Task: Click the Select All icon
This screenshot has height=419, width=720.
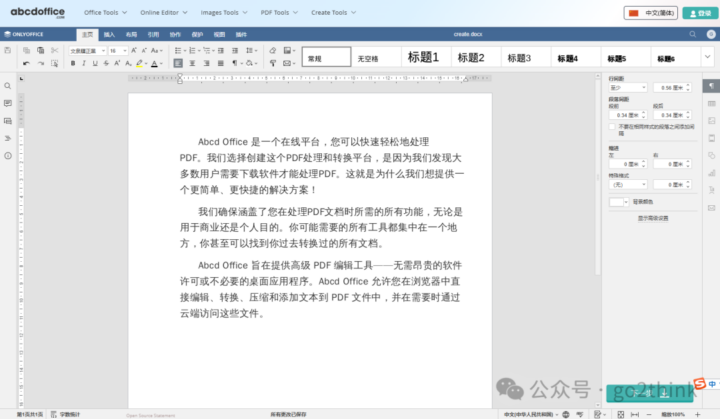Action: pyautogui.click(x=55, y=63)
